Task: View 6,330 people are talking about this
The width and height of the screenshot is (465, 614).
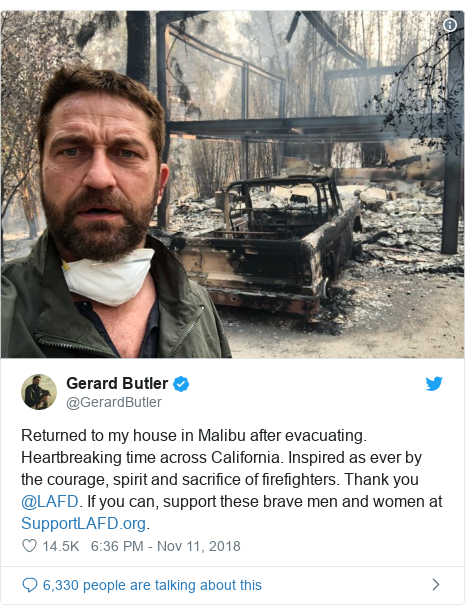Action: point(152,585)
